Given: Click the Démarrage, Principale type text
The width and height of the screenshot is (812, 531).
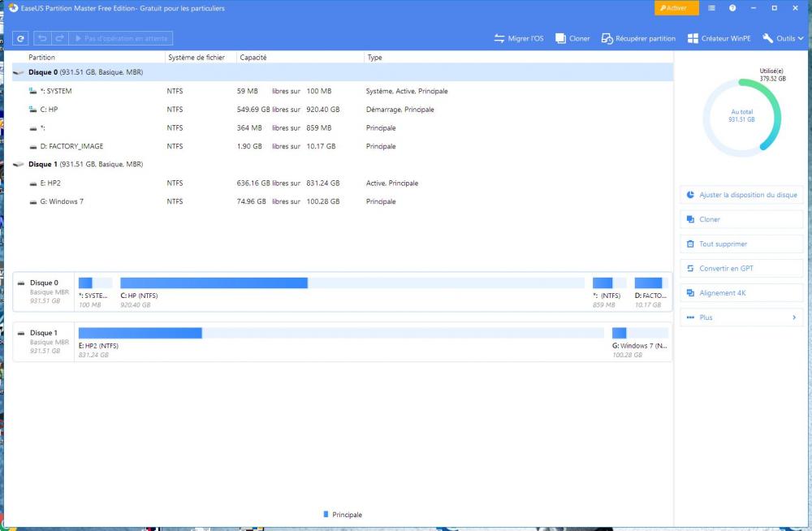Looking at the screenshot, I should click(400, 110).
